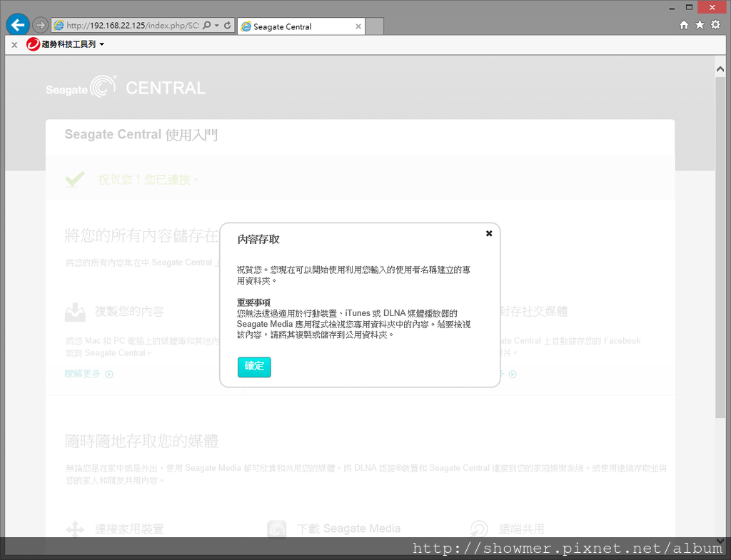Viewport: 731px width, 560px height.
Task: Click the 遠端共用 heading text
Action: [x=522, y=529]
